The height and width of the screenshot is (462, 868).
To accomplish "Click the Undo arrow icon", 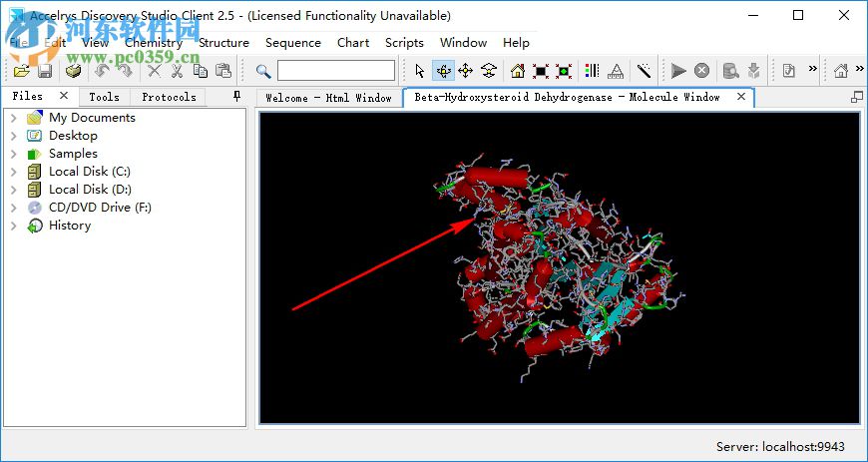I will tap(103, 71).
